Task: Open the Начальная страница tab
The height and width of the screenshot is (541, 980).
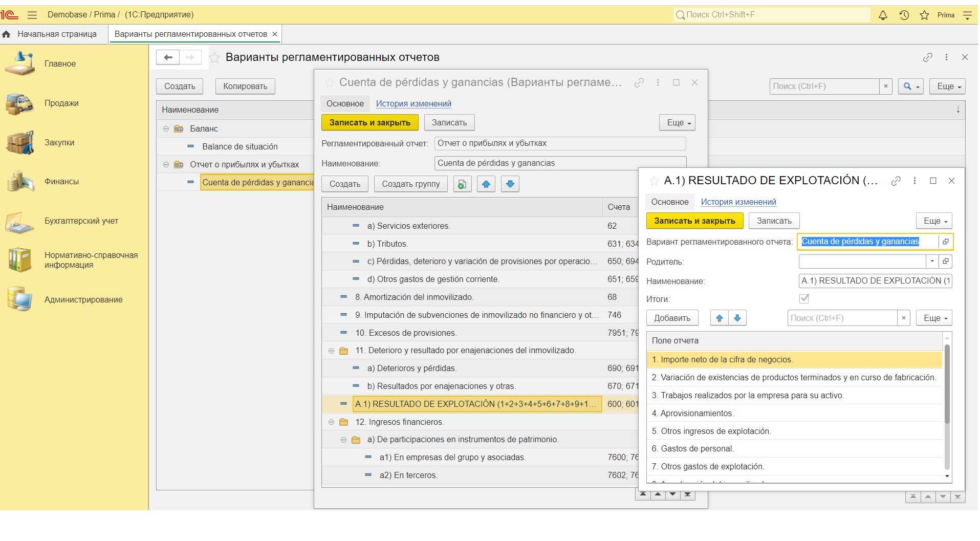Action: (56, 34)
